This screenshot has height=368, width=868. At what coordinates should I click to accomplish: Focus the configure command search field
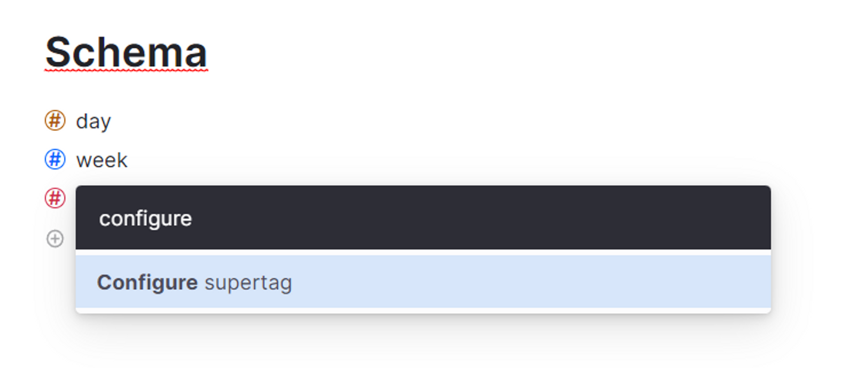pos(423,218)
